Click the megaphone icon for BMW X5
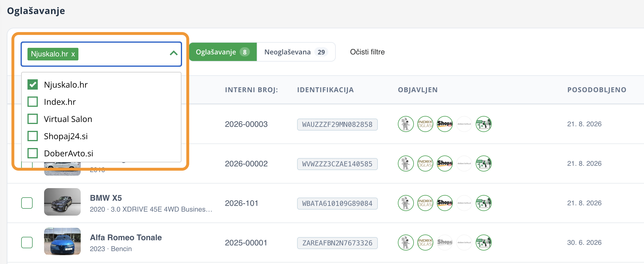Screen dimensions: 644x264 (x=483, y=203)
